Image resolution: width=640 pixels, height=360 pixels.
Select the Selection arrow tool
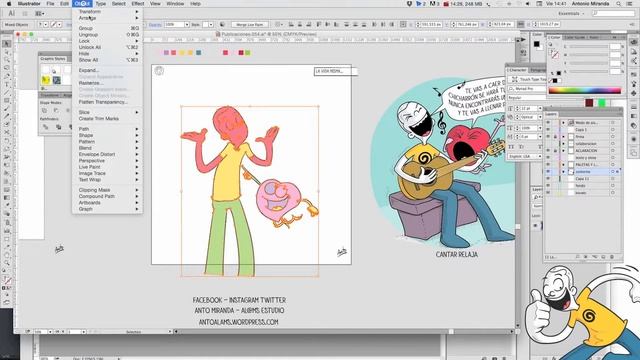coord(7,44)
